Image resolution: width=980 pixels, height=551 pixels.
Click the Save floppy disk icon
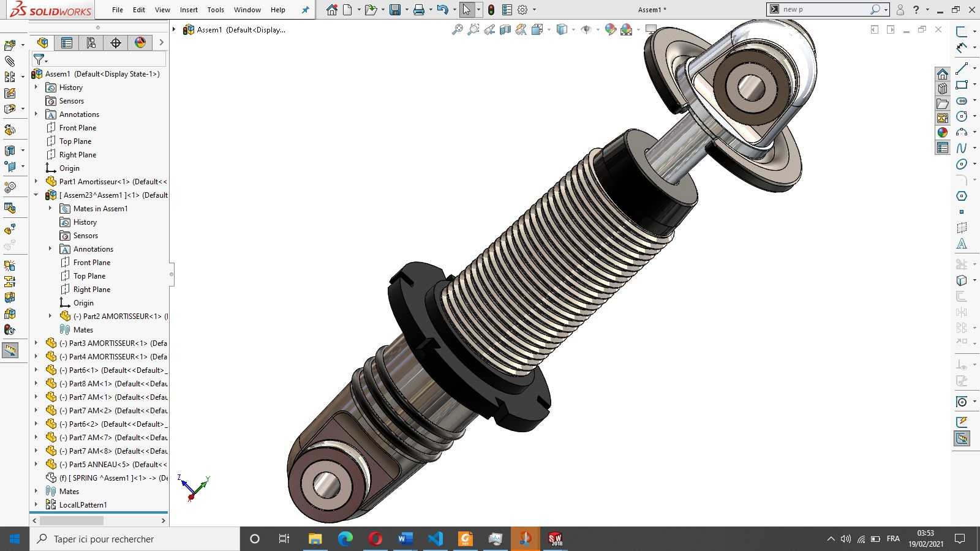click(x=395, y=10)
